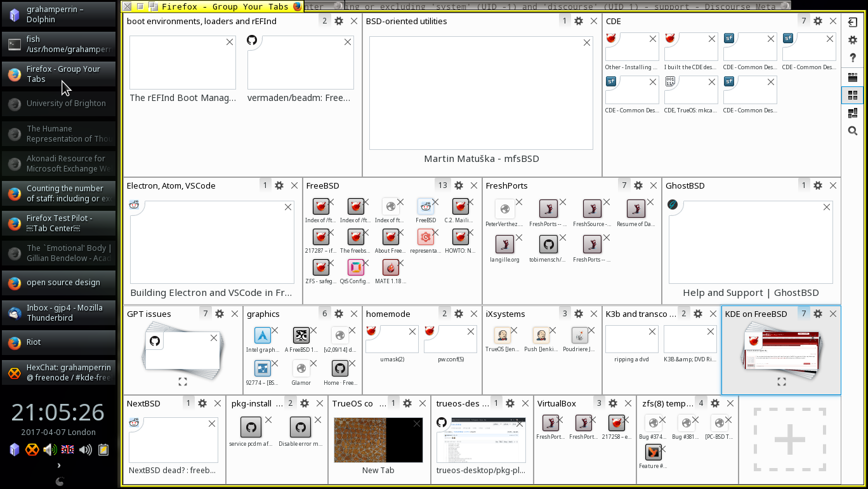Open the tab groups global settings gear in the right sidebar

click(852, 40)
